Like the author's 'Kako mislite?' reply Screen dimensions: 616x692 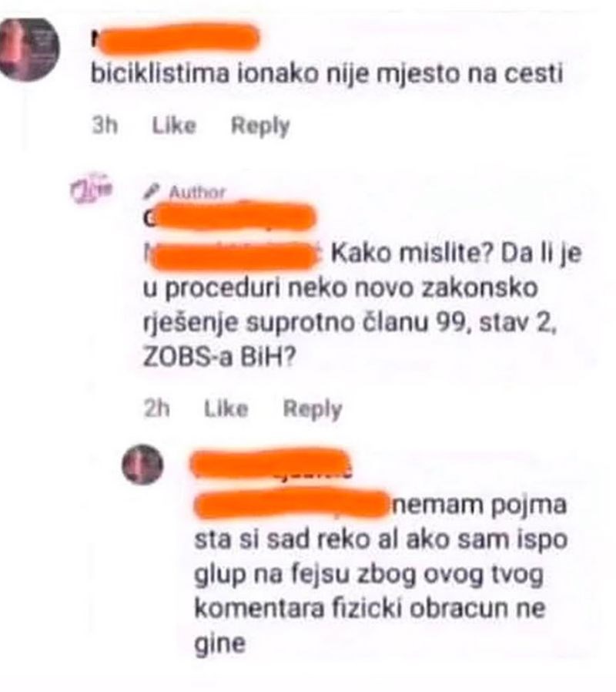point(226,408)
